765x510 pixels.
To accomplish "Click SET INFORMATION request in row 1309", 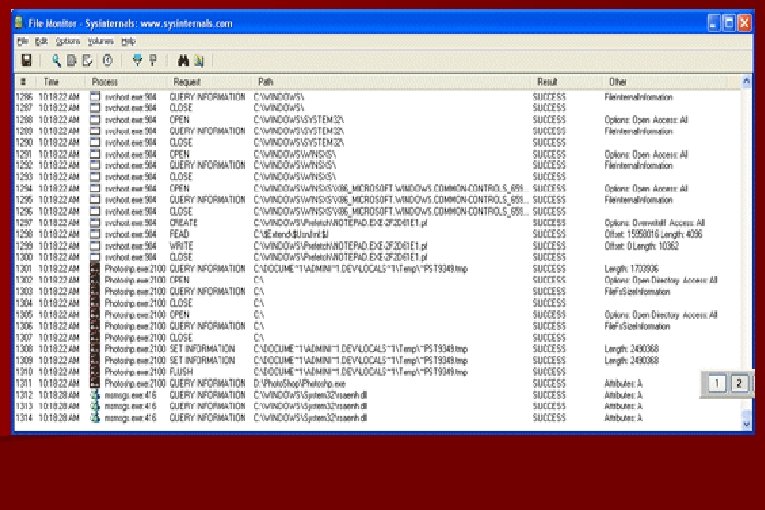I will [x=202, y=361].
